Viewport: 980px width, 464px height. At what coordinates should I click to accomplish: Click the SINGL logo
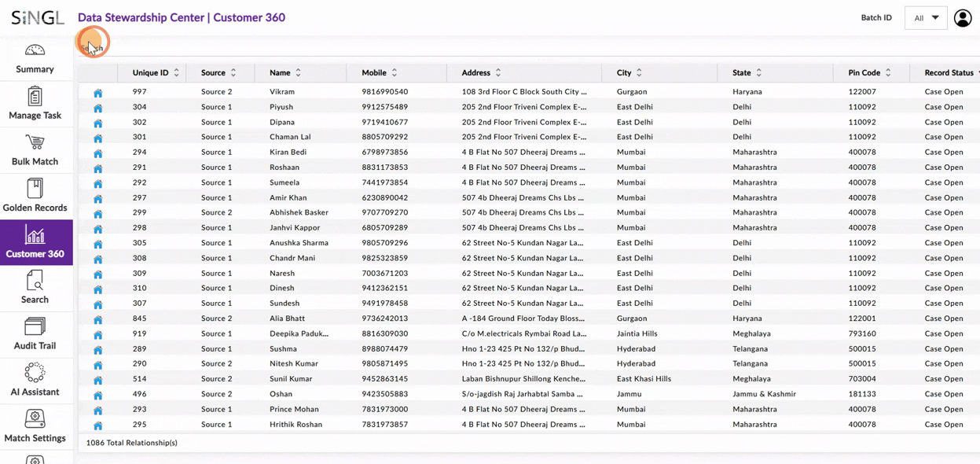(x=37, y=18)
